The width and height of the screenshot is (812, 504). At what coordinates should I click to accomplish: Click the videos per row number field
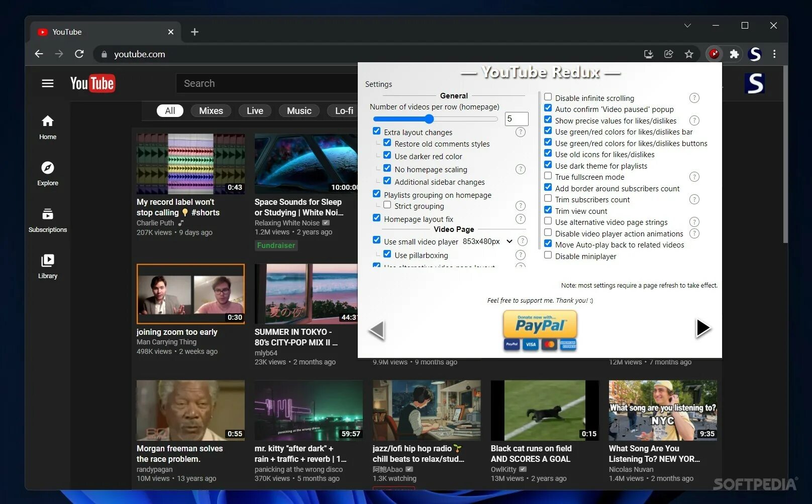tap(517, 119)
